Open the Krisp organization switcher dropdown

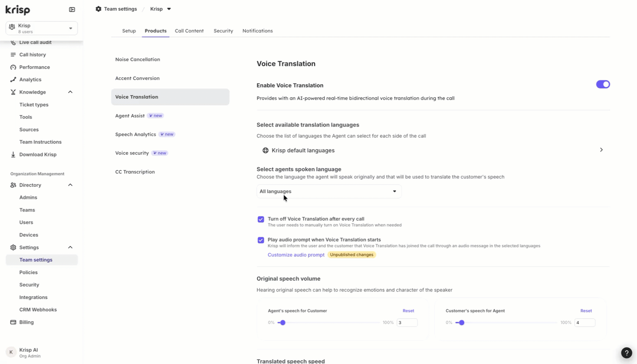[x=42, y=28]
